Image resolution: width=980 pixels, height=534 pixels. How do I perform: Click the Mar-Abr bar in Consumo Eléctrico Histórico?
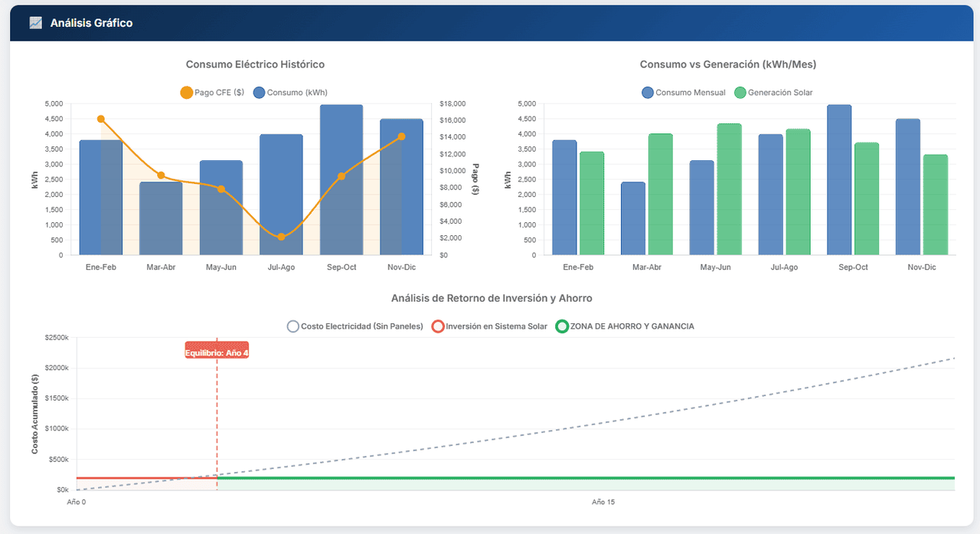161,218
